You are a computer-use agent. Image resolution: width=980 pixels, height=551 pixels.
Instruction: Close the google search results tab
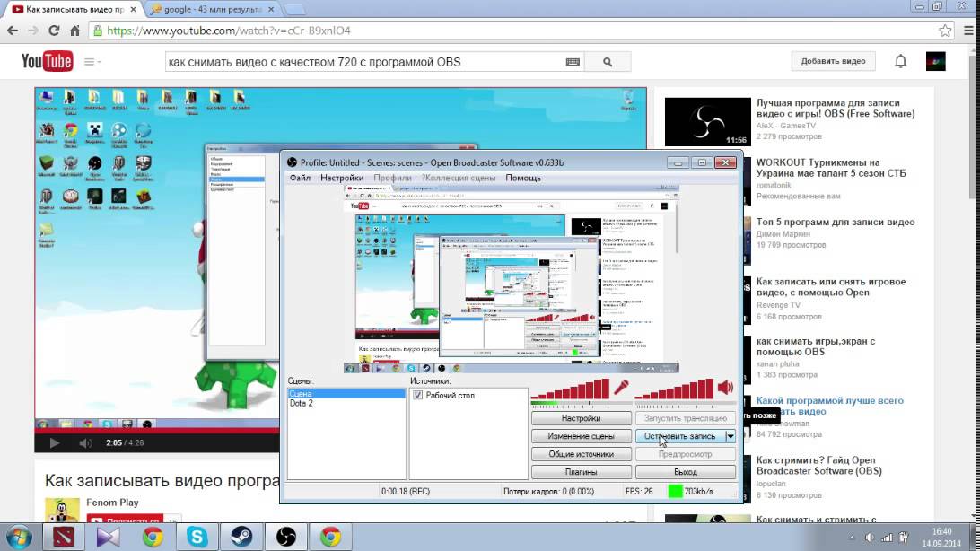pos(271,9)
